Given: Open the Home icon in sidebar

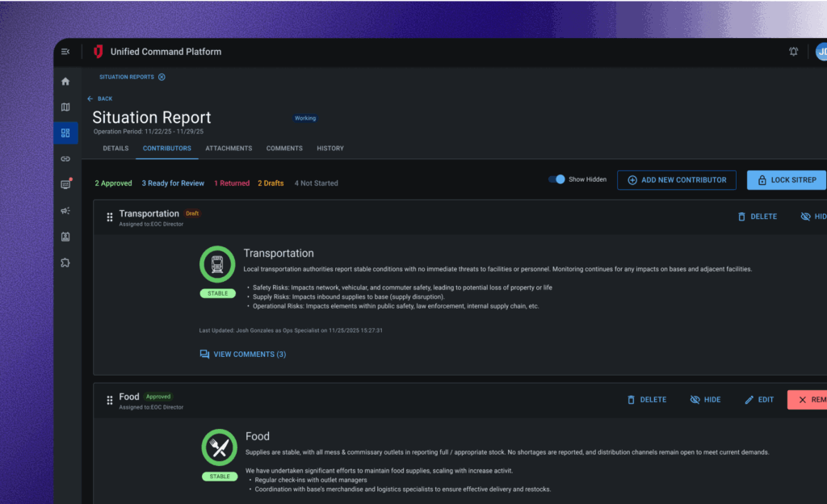Looking at the screenshot, I should click(x=65, y=82).
